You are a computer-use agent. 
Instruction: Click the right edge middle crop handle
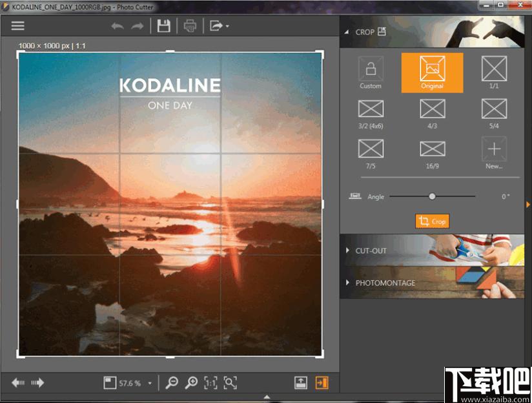coord(322,204)
